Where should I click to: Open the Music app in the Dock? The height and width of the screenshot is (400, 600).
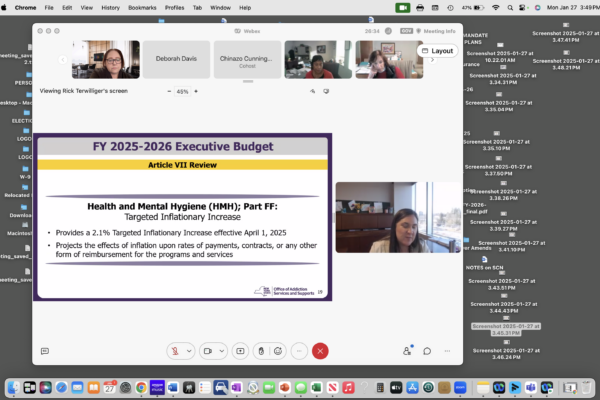click(348, 388)
